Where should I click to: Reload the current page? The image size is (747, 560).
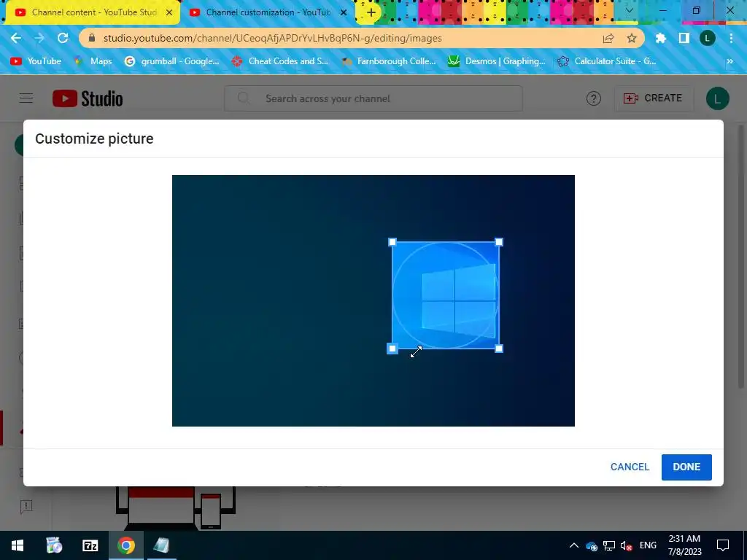(x=63, y=38)
